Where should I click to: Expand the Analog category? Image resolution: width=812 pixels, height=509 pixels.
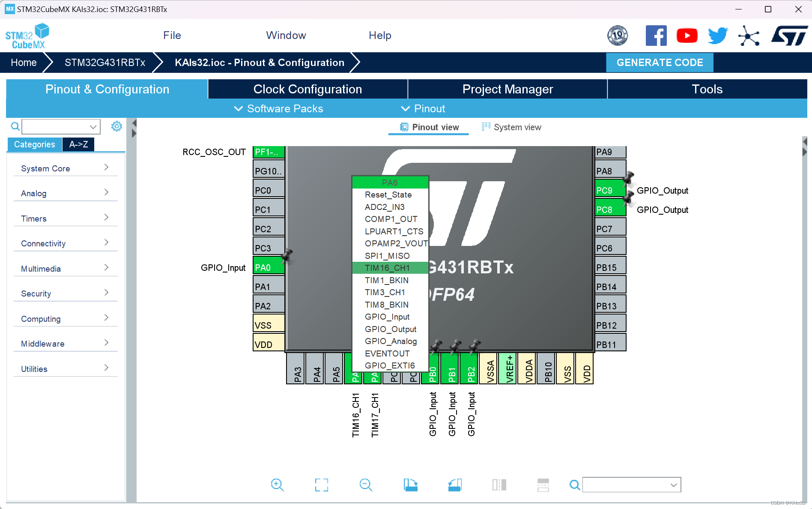pos(66,193)
